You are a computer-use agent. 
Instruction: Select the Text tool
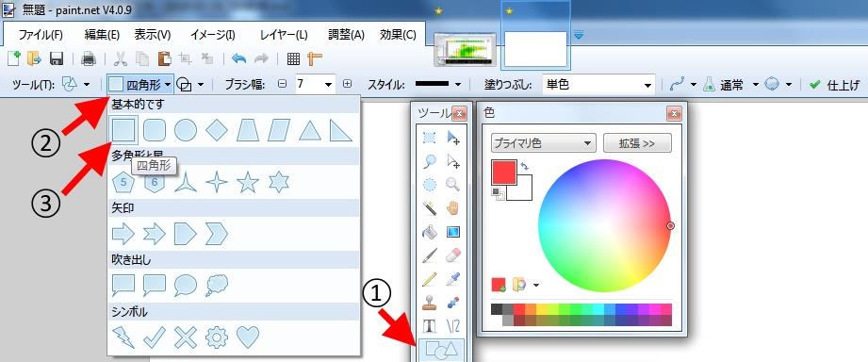pos(429,325)
